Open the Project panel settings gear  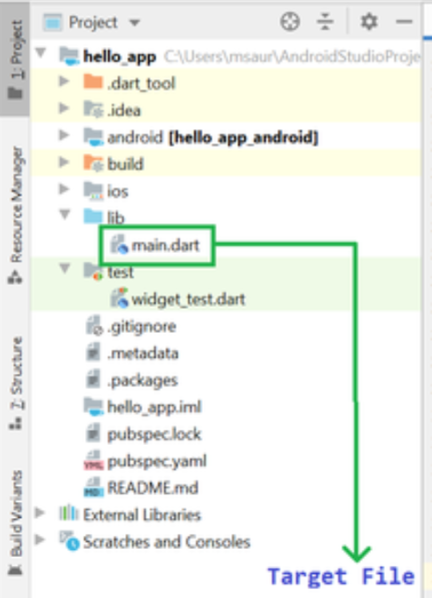pos(368,22)
